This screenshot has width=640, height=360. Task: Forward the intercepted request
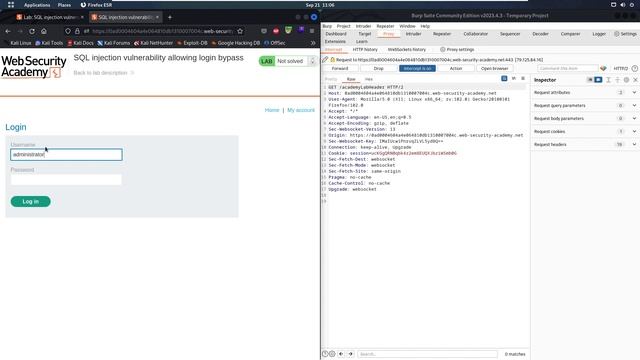click(340, 69)
